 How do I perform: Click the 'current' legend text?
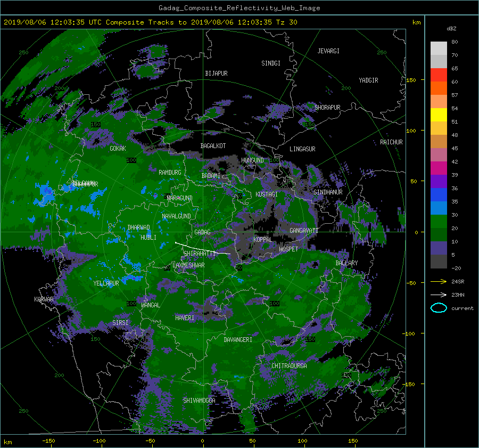tap(462, 308)
